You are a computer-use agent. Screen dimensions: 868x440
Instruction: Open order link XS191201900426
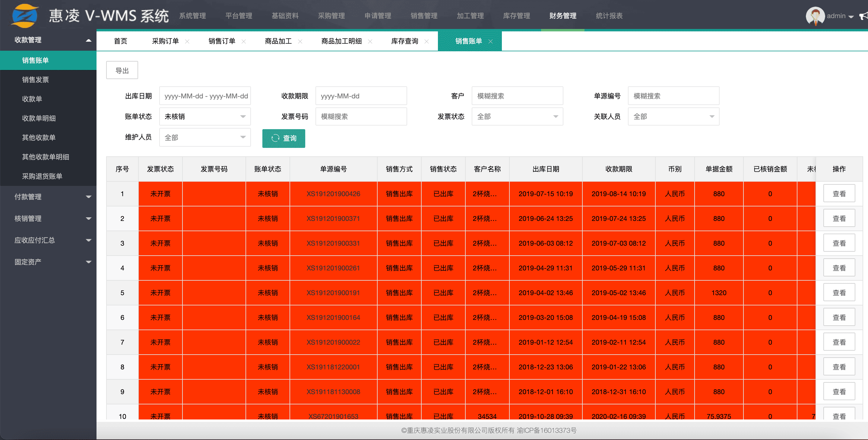coord(333,194)
